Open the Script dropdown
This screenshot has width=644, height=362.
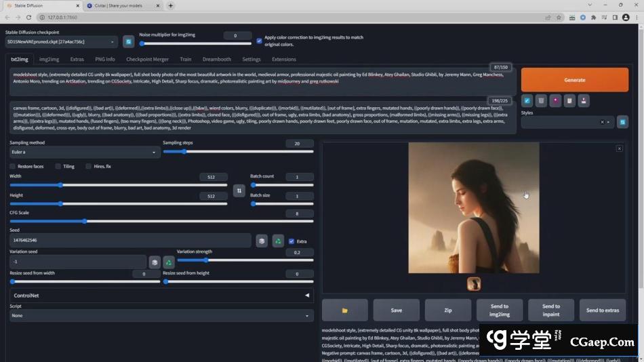click(x=161, y=315)
